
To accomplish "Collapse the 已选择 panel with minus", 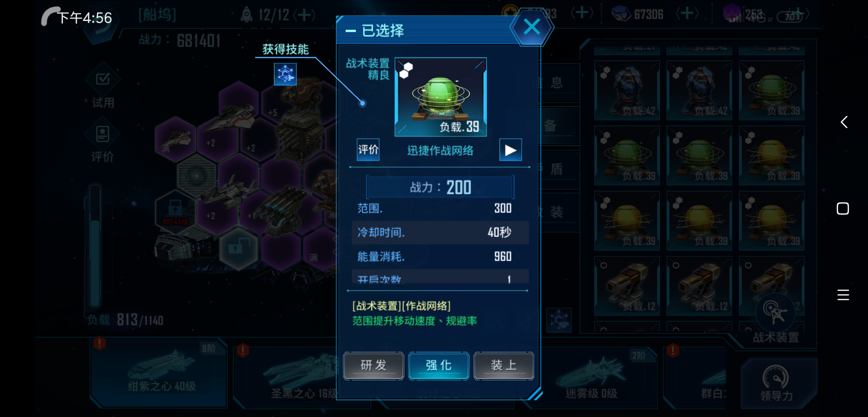I will pos(350,31).
